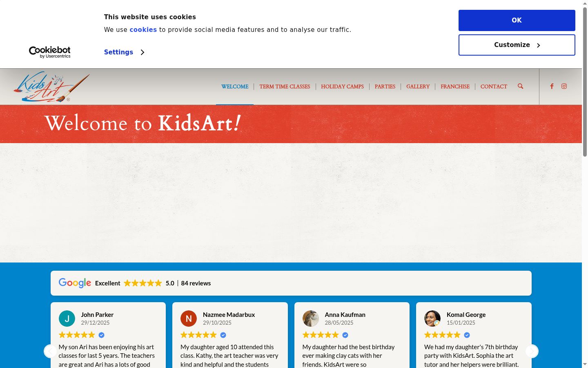The image size is (588, 368).
Task: Click the 84 reviews link
Action: click(196, 283)
